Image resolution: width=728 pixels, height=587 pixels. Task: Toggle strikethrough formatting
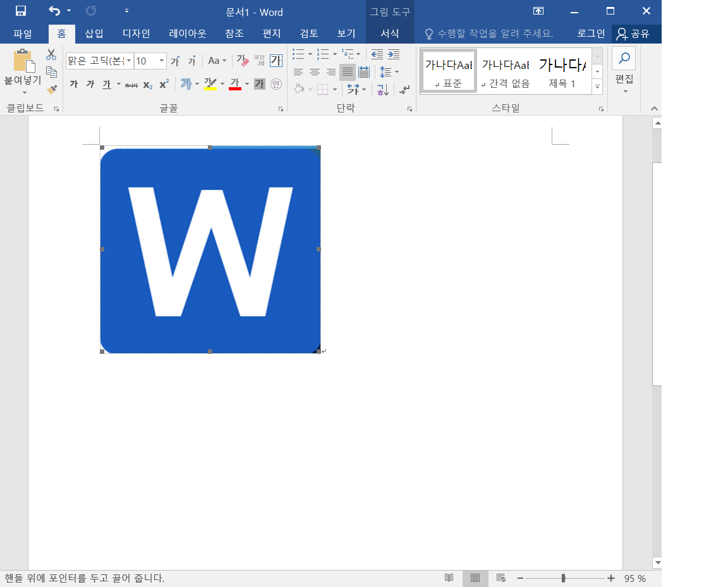pyautogui.click(x=131, y=85)
